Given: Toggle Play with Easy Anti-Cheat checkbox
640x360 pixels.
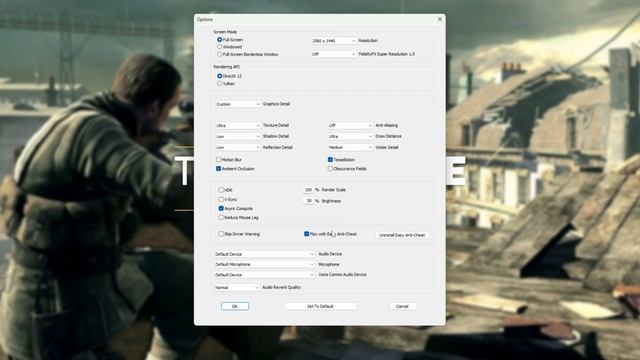Looking at the screenshot, I should pyautogui.click(x=307, y=234).
